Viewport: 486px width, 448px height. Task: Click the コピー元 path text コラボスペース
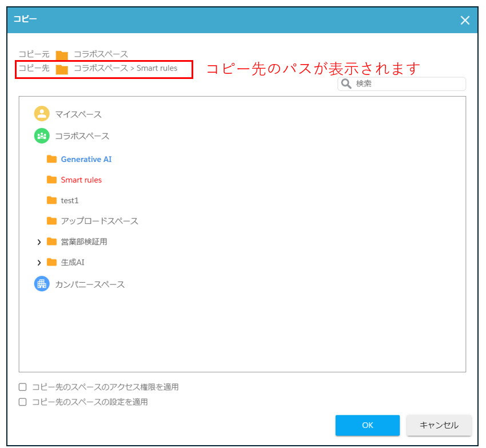tap(101, 54)
